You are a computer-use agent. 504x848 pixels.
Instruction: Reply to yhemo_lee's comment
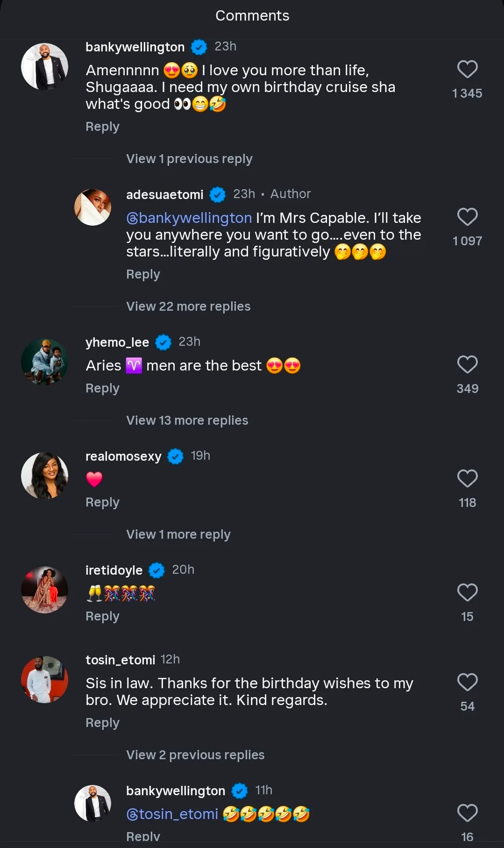pyautogui.click(x=102, y=388)
